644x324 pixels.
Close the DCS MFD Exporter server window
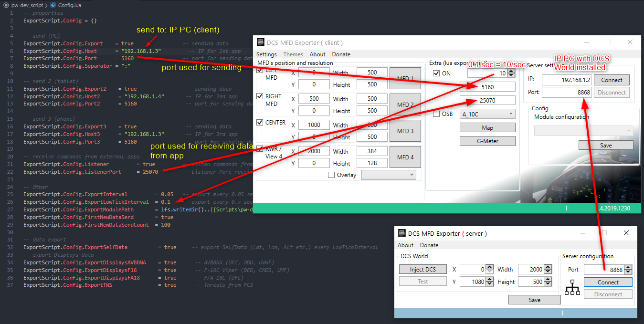[626, 233]
